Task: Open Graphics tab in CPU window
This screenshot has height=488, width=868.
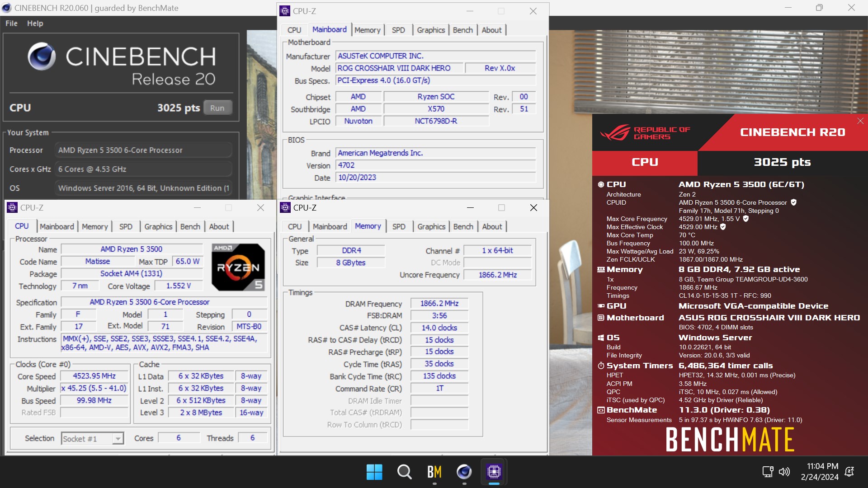Action: click(158, 226)
